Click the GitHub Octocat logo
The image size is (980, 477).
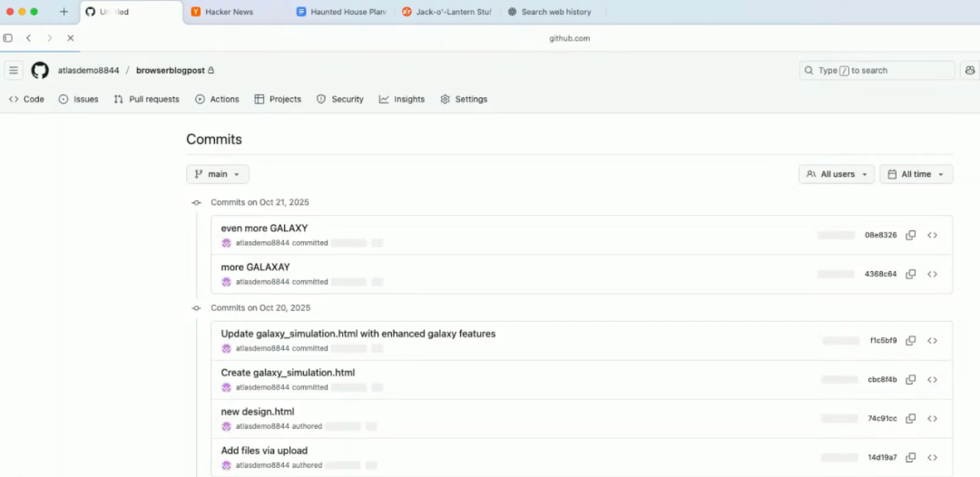[x=40, y=70]
